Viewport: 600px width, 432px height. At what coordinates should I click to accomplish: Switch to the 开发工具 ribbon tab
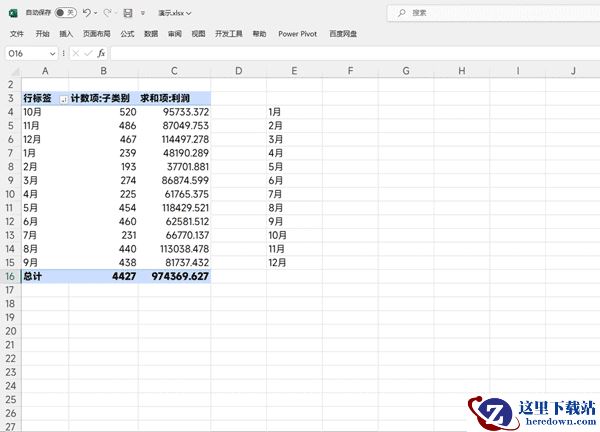(229, 34)
